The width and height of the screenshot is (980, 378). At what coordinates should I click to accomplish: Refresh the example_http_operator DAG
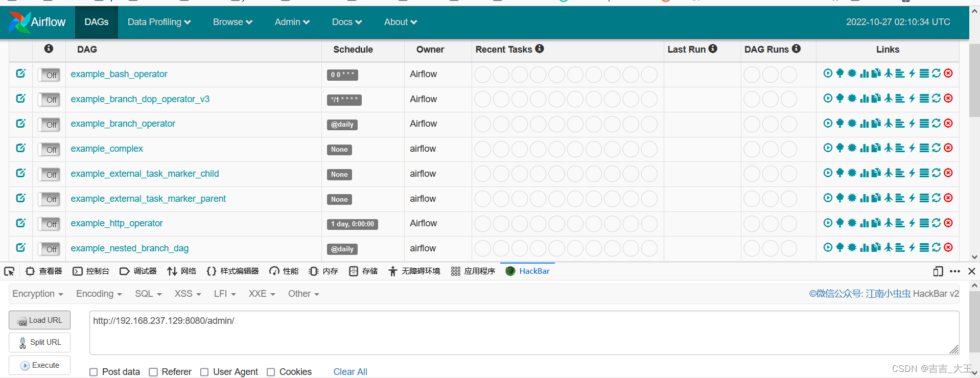(x=936, y=223)
